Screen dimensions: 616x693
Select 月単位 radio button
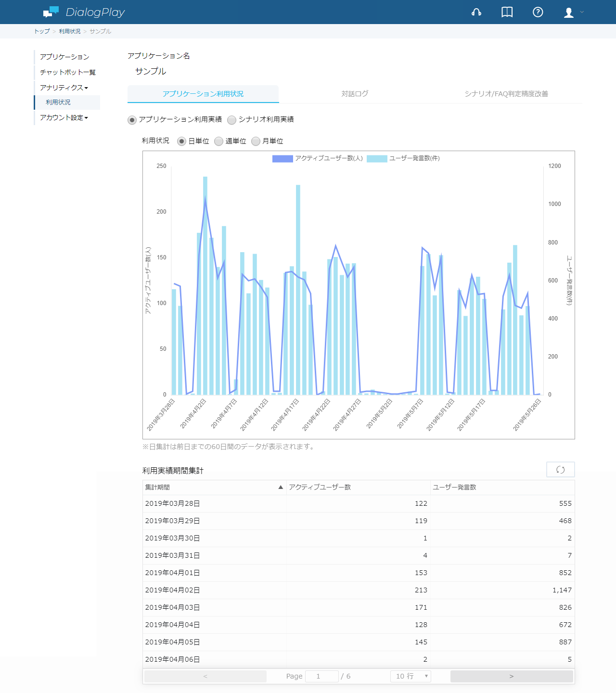[x=256, y=141]
